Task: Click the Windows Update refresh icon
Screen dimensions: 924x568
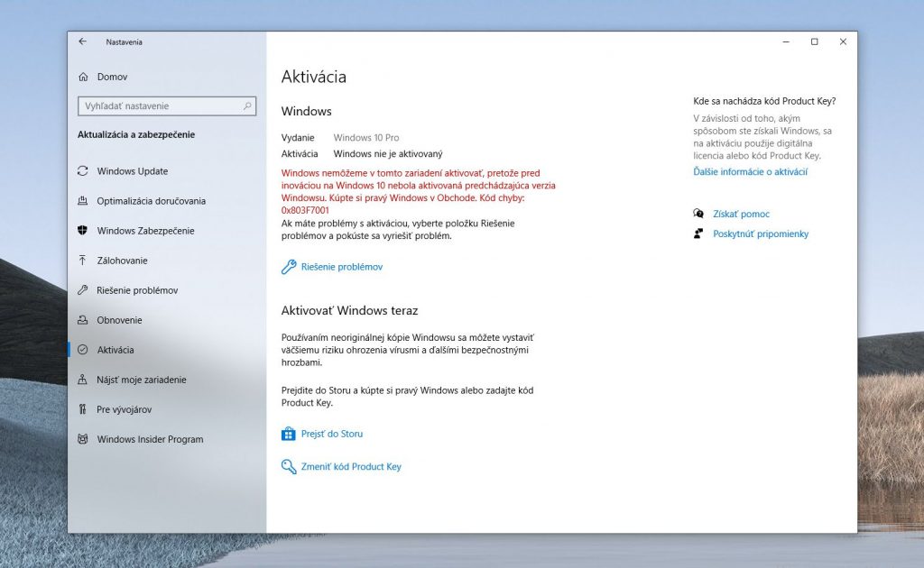Action: (x=82, y=170)
